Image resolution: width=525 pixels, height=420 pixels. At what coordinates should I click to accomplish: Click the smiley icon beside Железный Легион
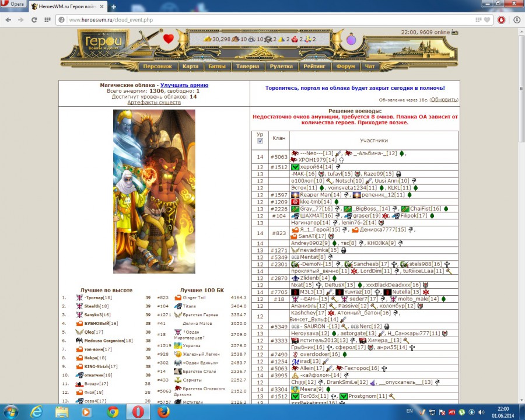[178, 354]
